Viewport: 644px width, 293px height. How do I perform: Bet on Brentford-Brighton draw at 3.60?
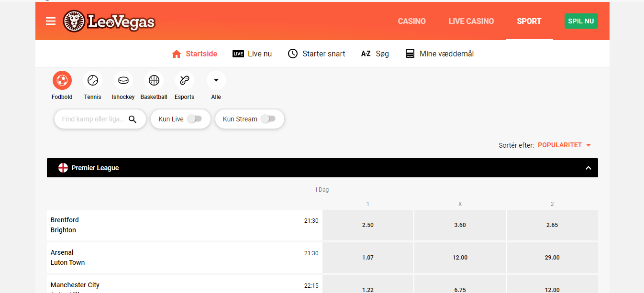460,225
